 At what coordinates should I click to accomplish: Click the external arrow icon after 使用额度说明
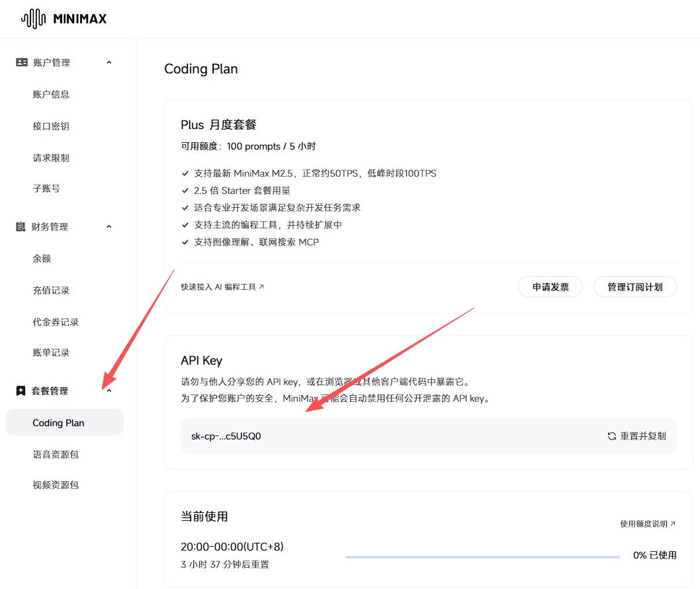click(674, 523)
